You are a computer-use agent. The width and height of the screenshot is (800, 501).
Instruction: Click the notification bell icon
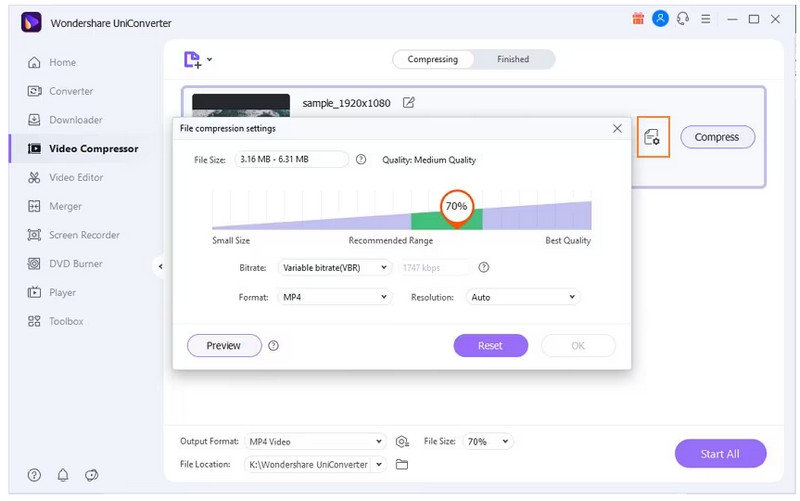tap(63, 475)
